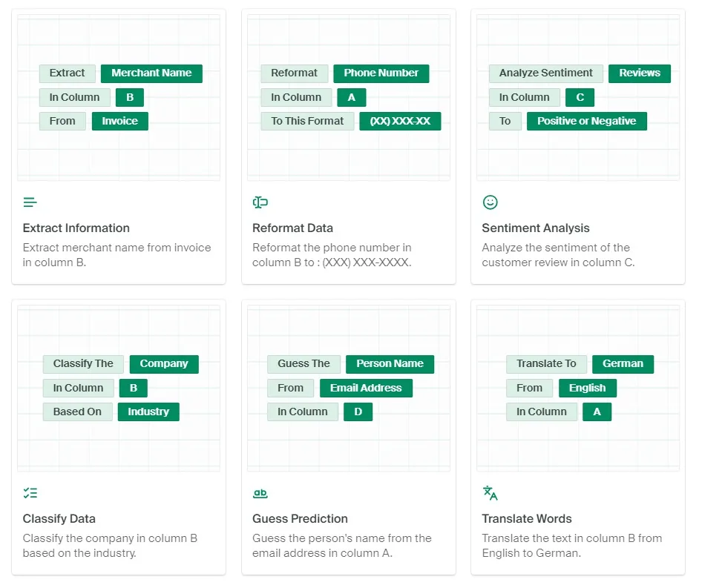Click the Translate Words language icon

pos(491,493)
